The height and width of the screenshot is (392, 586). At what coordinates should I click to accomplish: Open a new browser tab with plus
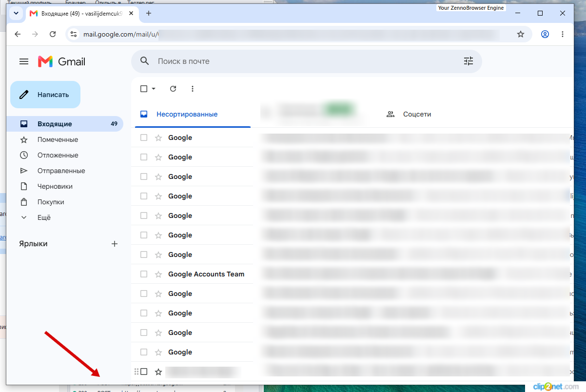[149, 13]
